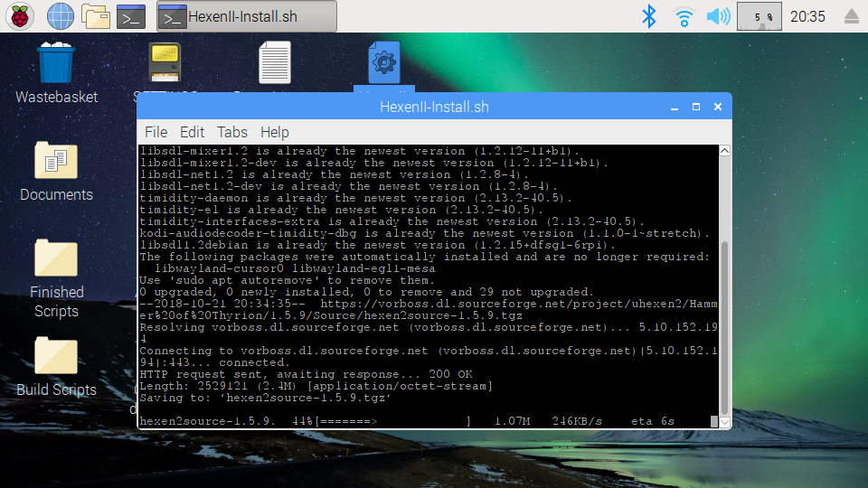Select the Wastebasket desktop icon
The height and width of the screenshot is (488, 868).
tap(56, 73)
